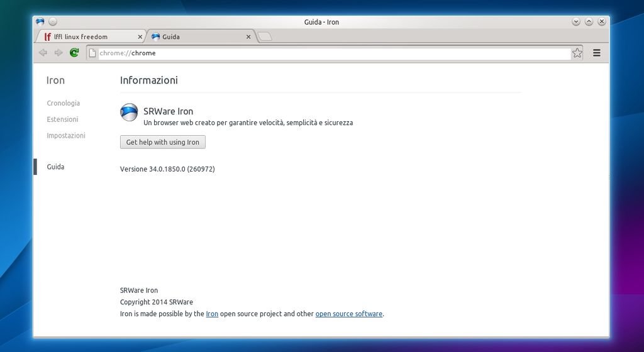The image size is (644, 352).
Task: Follow the Iron open source project link
Action: pyautogui.click(x=212, y=314)
